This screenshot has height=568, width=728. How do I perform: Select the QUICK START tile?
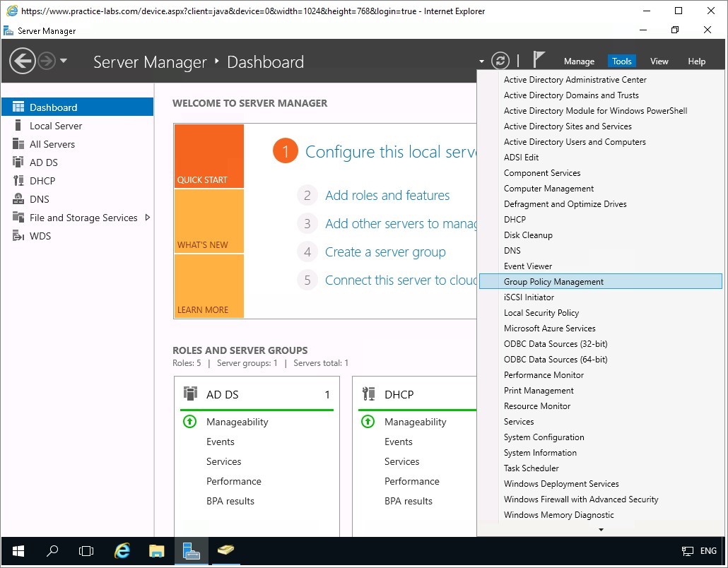click(x=209, y=156)
